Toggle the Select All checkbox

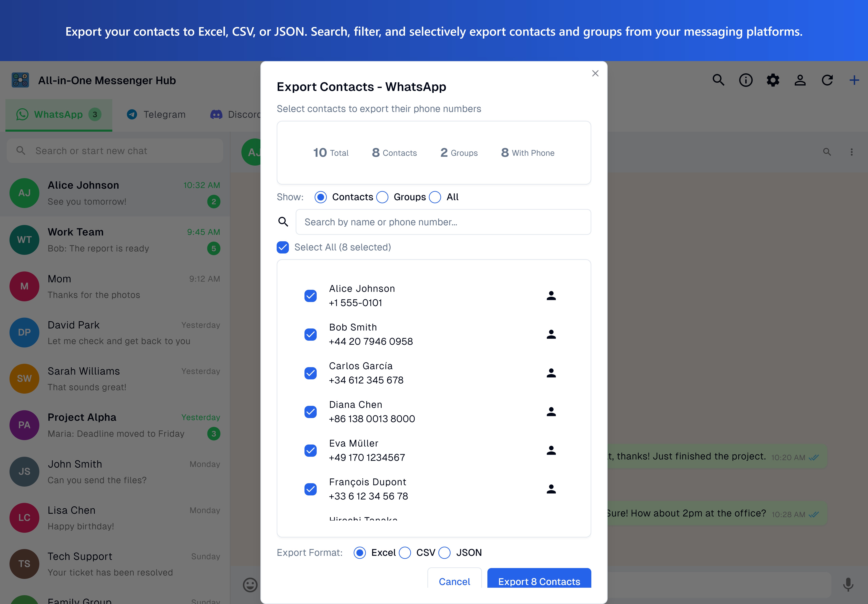pos(283,247)
